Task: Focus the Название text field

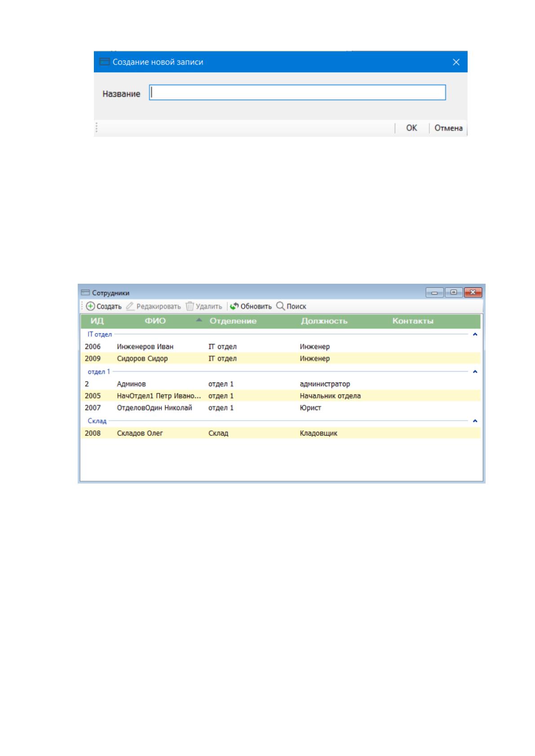Action: click(x=297, y=92)
